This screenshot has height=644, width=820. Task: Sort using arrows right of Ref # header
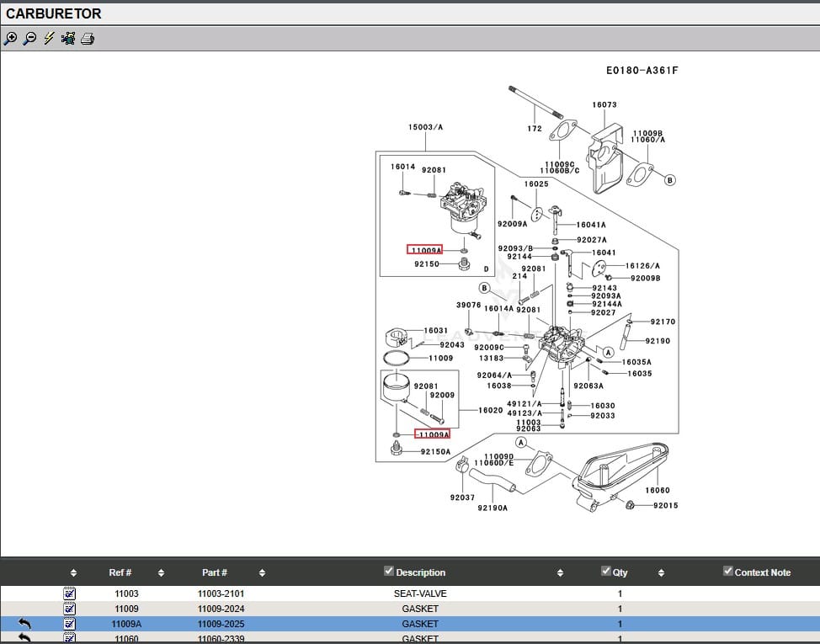(x=161, y=573)
